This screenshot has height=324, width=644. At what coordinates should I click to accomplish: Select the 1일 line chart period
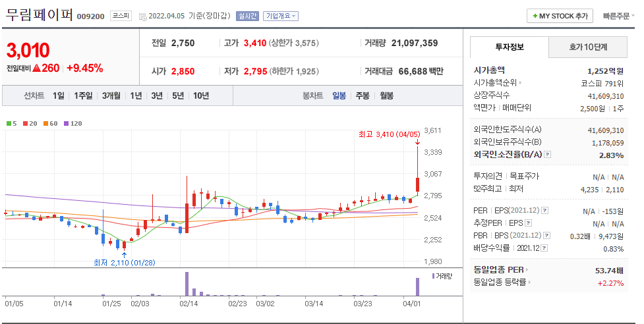click(x=58, y=95)
